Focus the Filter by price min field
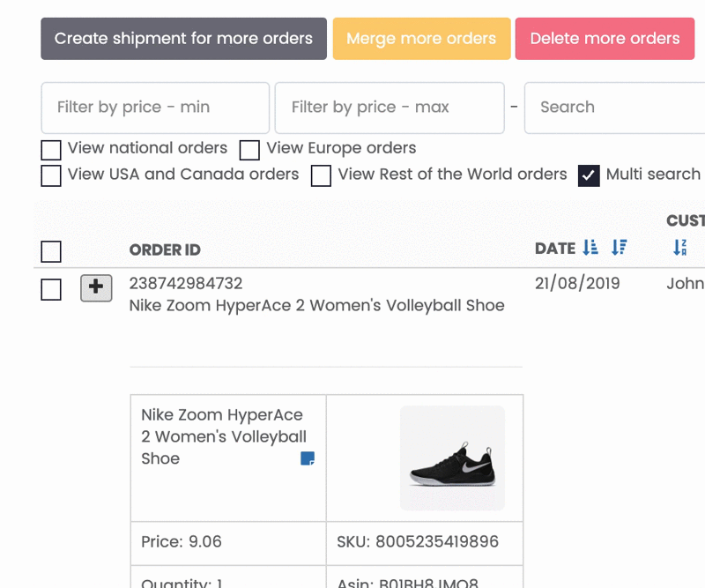The image size is (705, 588). [155, 108]
